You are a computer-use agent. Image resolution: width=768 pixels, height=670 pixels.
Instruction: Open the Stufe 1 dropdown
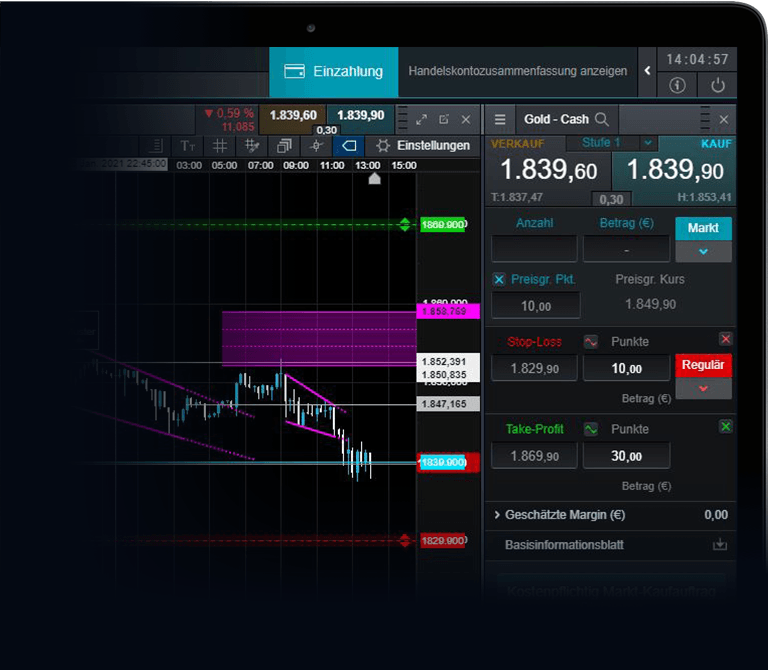tap(647, 143)
